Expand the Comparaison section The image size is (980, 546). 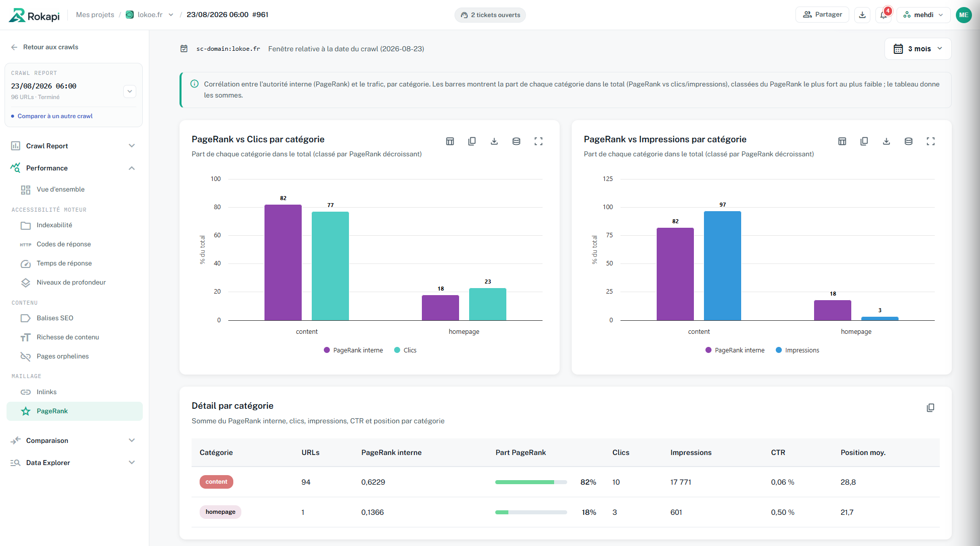pos(132,440)
